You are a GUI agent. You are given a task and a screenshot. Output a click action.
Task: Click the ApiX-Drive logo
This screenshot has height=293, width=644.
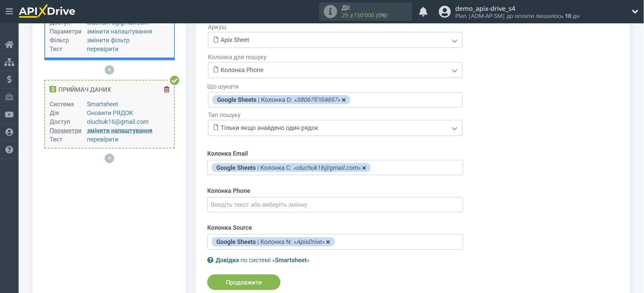[x=47, y=12]
